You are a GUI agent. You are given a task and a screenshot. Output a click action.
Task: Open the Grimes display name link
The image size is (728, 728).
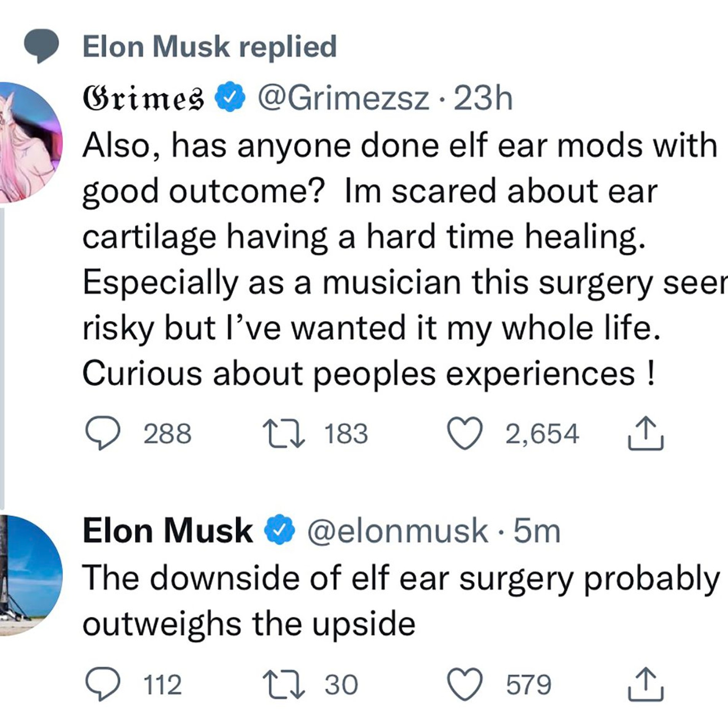(143, 99)
